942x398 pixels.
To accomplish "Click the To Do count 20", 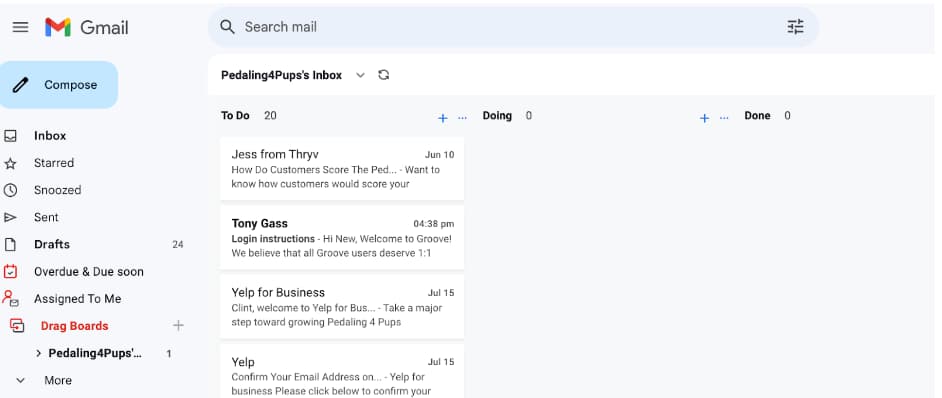I will tap(270, 115).
